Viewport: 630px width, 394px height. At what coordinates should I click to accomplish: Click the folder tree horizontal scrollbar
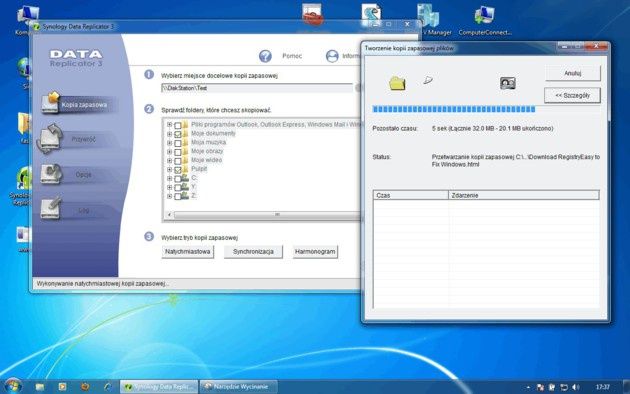tap(266, 215)
